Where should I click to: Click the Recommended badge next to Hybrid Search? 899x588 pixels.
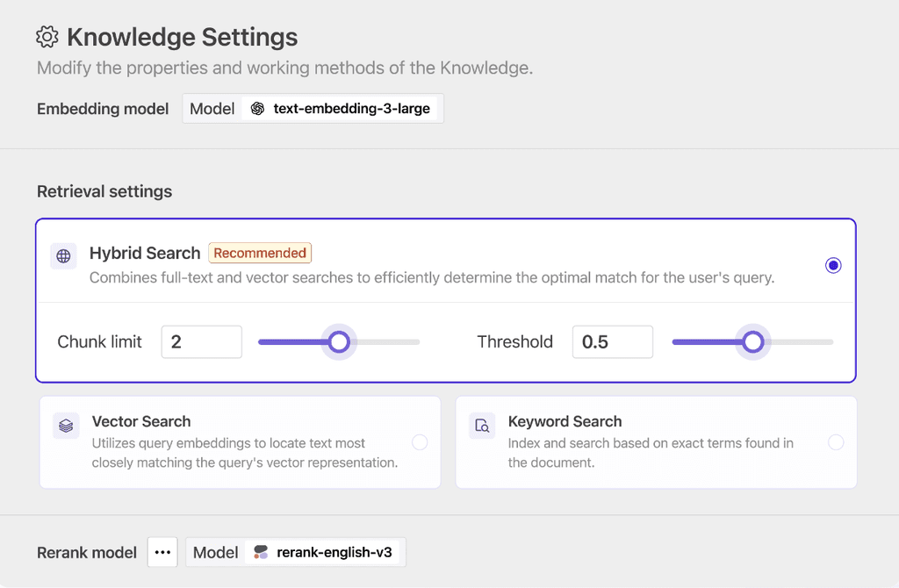click(260, 253)
